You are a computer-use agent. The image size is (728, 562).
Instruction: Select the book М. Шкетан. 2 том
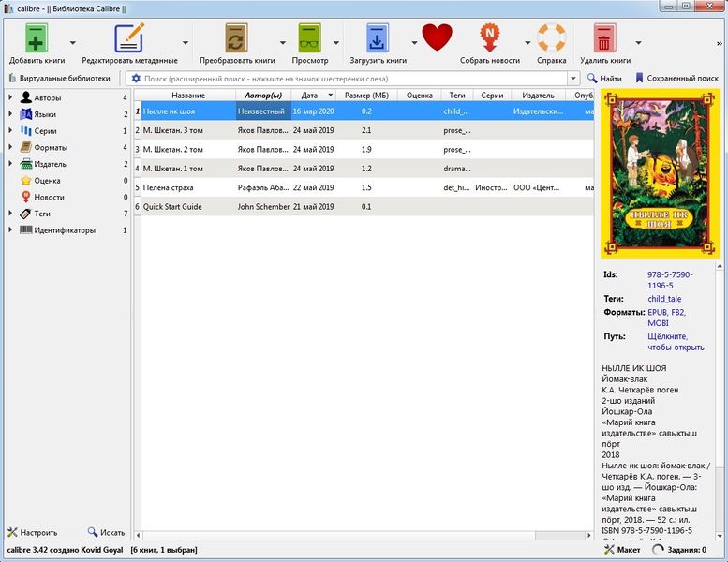coord(172,150)
